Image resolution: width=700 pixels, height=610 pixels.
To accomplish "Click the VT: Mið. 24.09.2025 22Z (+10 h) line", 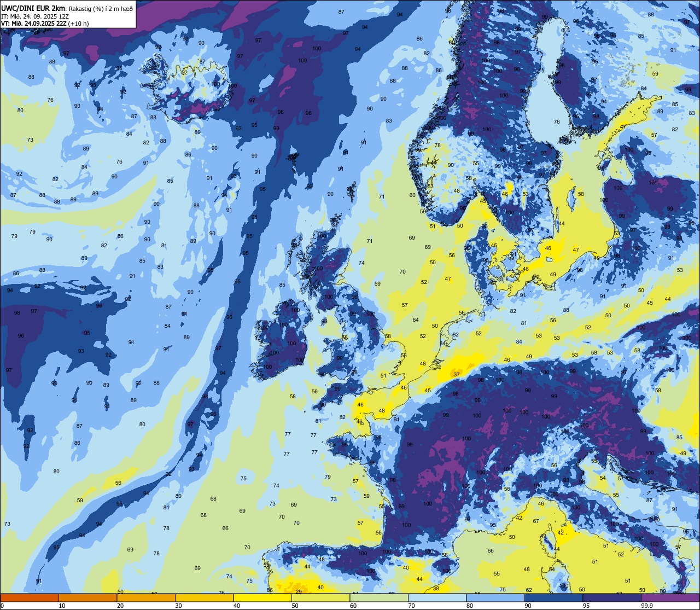I will (x=45, y=24).
